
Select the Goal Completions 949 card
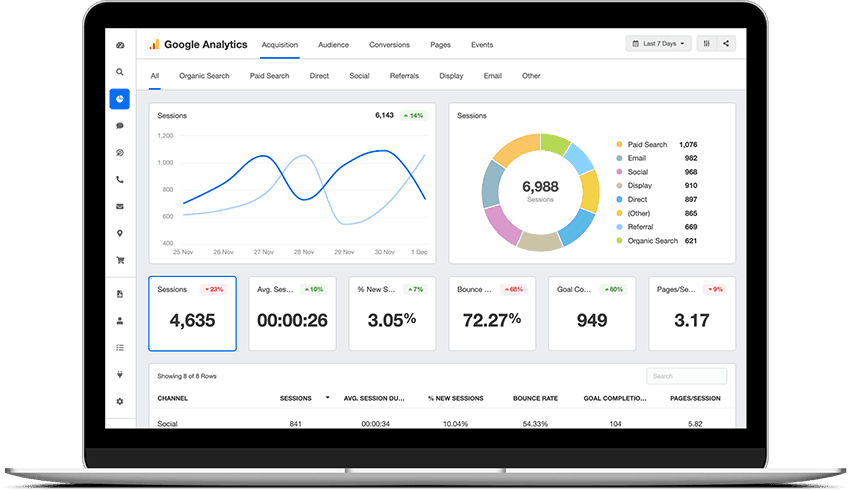[591, 313]
